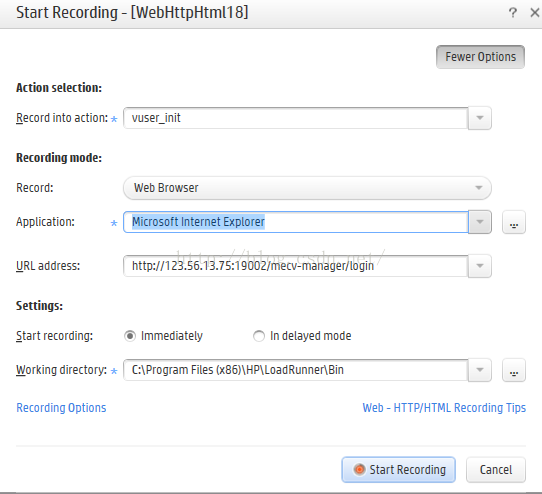Click the help question mark icon
542x494 pixels.
coord(513,13)
